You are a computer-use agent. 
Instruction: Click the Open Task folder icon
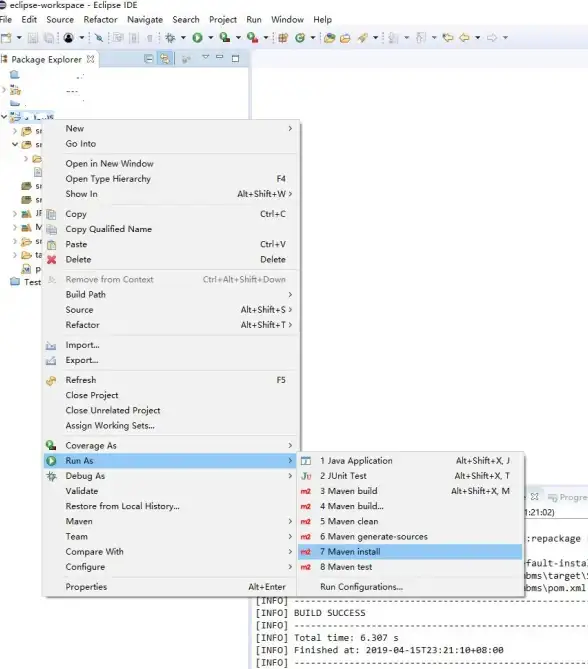[345, 38]
